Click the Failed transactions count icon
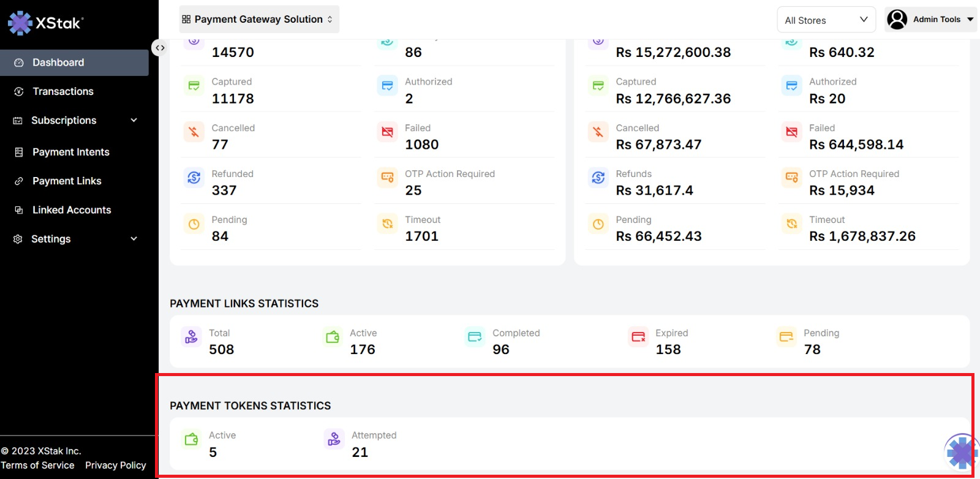Screen dimensions: 980x479 click(387, 132)
